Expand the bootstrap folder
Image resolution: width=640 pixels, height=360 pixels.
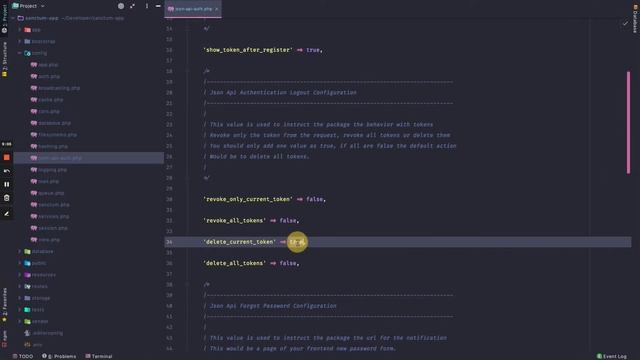click(20, 41)
